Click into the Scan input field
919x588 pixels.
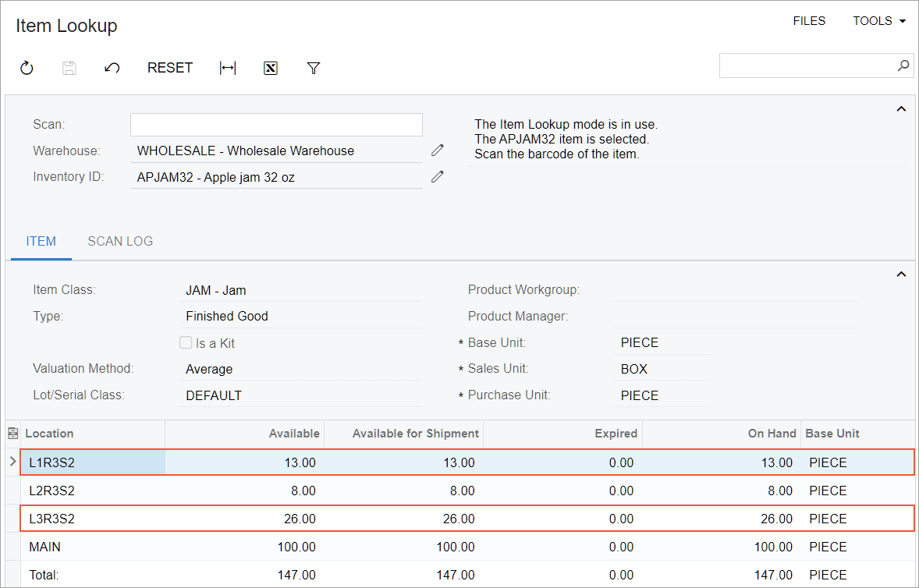(x=276, y=124)
